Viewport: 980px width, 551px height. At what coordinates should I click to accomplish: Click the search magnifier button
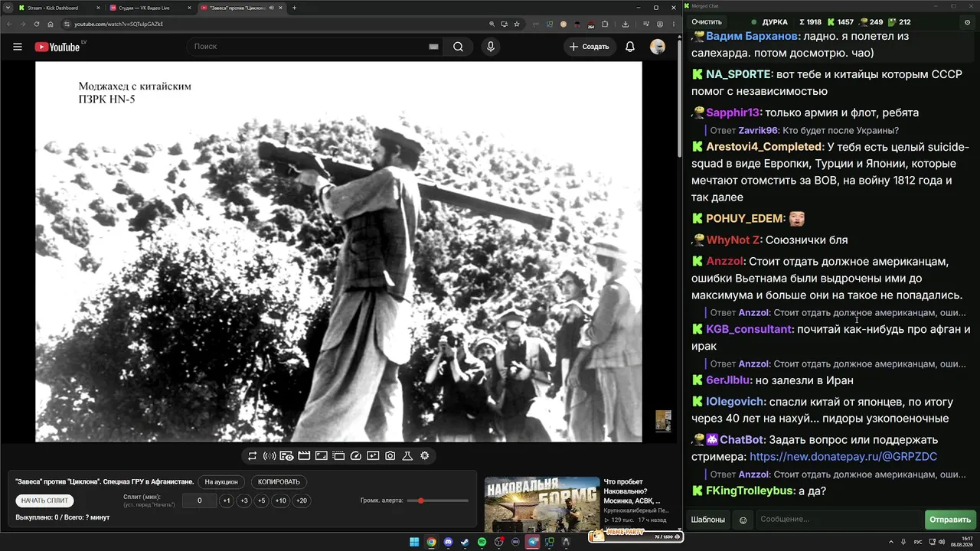tap(458, 47)
